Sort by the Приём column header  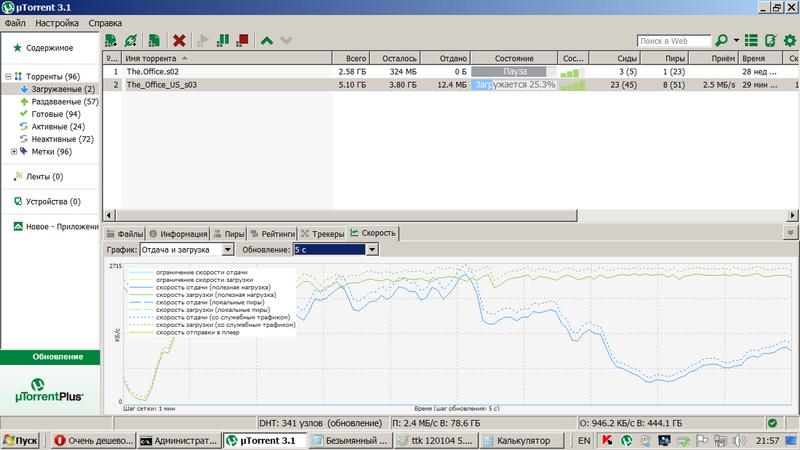pos(713,58)
